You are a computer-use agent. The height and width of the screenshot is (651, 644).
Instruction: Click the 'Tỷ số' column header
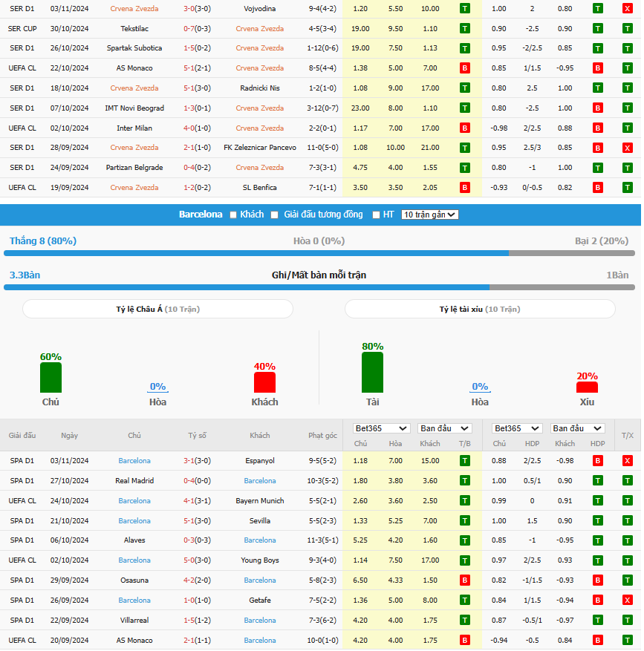(x=197, y=436)
